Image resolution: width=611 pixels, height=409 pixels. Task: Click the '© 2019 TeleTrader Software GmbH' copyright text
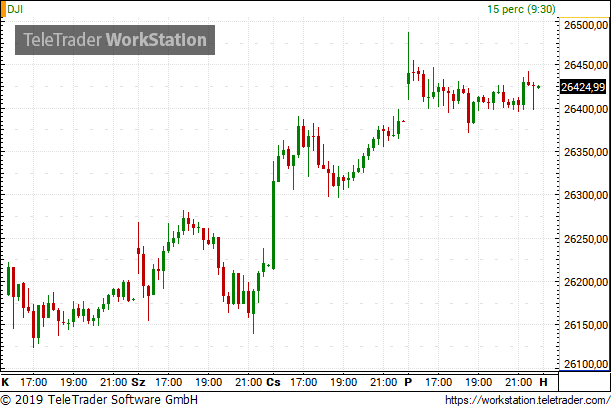[x=99, y=400]
